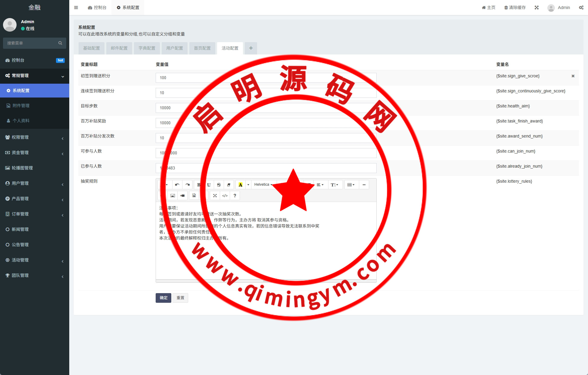Switch to the 基础配置 tab
Viewport: 588px width, 375px height.
[x=92, y=48]
